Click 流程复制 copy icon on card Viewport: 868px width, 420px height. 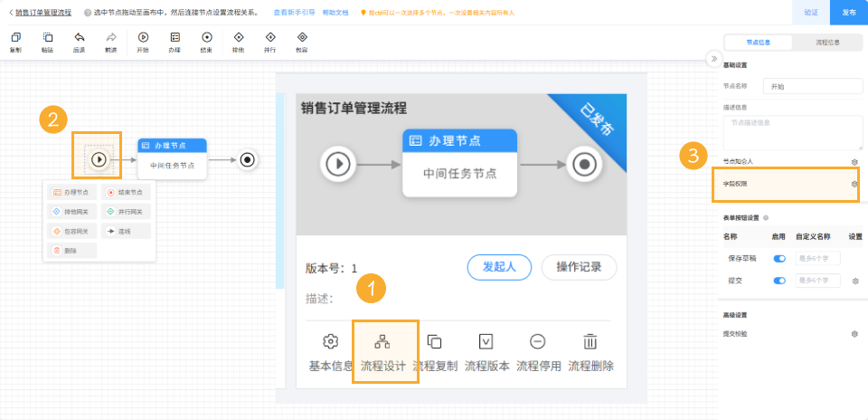tap(435, 341)
